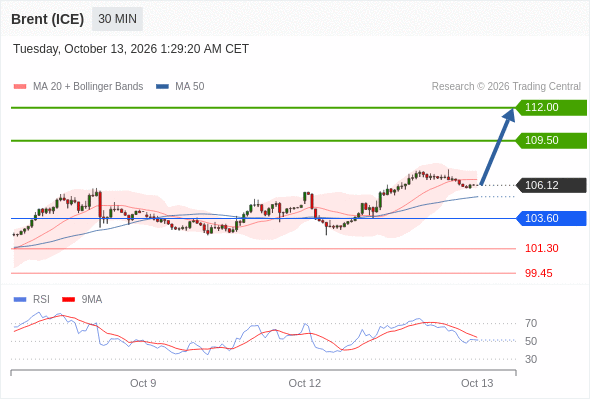Click the red 99.45 support value
This screenshot has width=590, height=400.
tap(539, 273)
